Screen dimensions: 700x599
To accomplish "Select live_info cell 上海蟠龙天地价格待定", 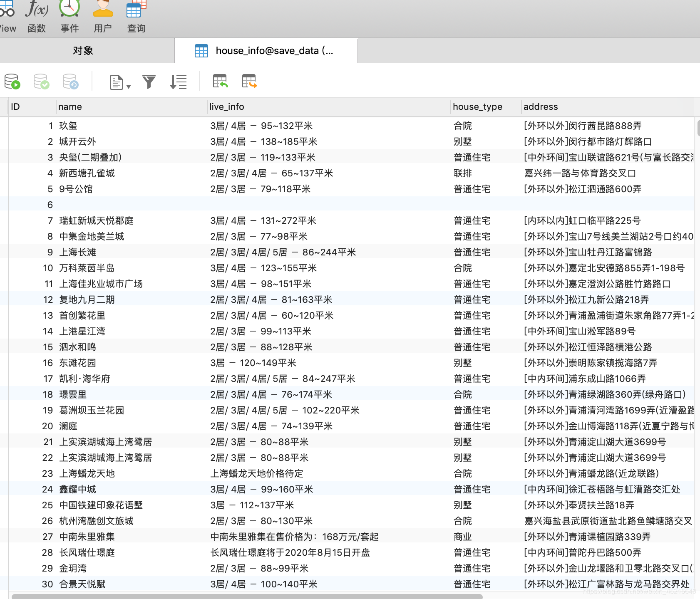I will click(257, 473).
